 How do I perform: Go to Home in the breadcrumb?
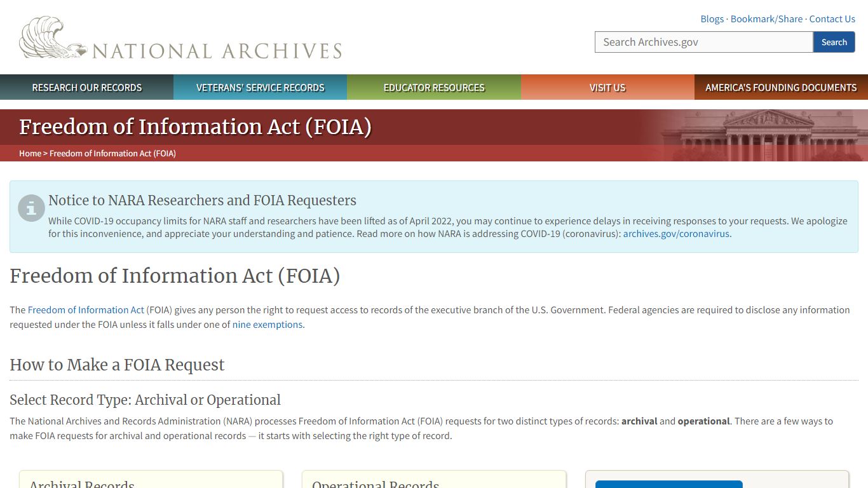pos(30,153)
